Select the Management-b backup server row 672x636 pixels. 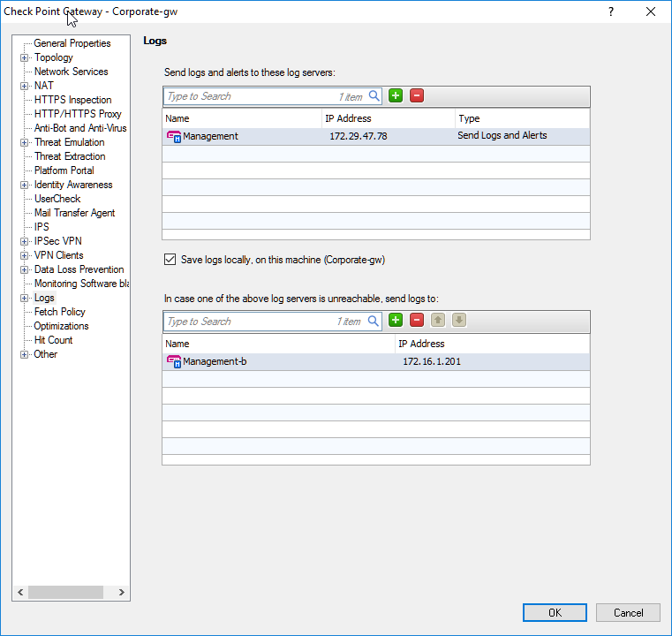click(x=376, y=361)
